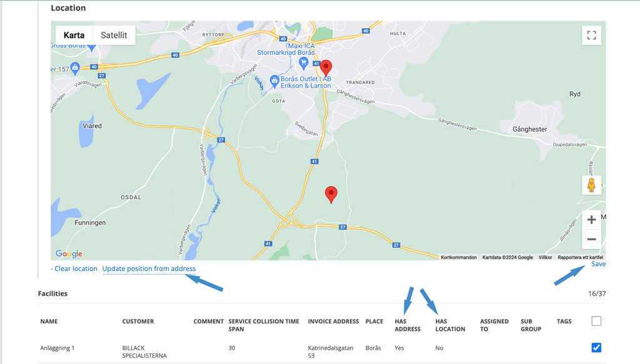Click Rapportera ett kartfel link

tap(581, 257)
